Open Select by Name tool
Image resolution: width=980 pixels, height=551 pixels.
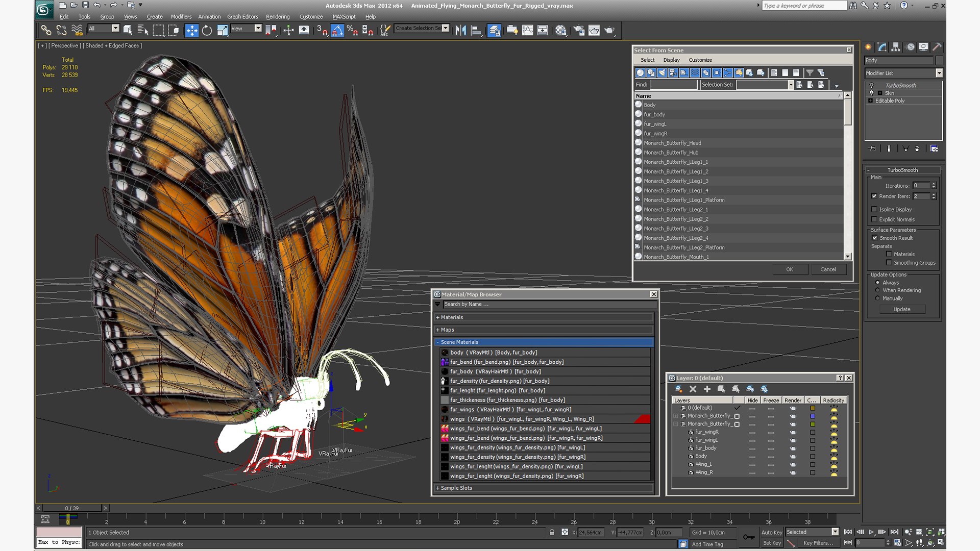click(143, 31)
